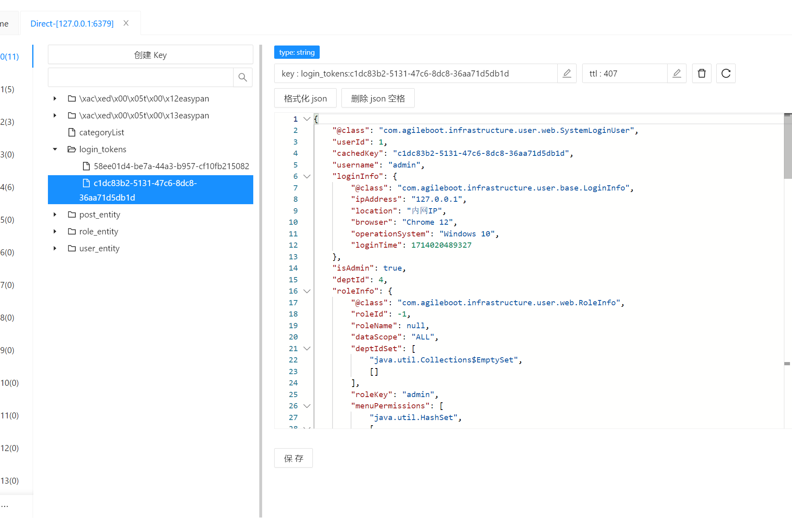Click folder icon of \x12easypan entry

coord(72,98)
